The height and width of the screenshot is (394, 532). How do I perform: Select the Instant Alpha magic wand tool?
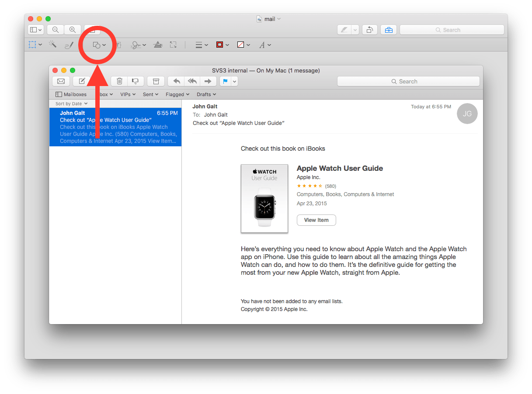53,44
